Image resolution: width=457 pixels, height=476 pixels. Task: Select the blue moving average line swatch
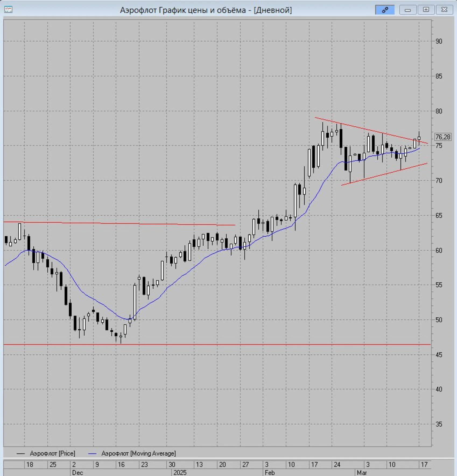[92, 454]
